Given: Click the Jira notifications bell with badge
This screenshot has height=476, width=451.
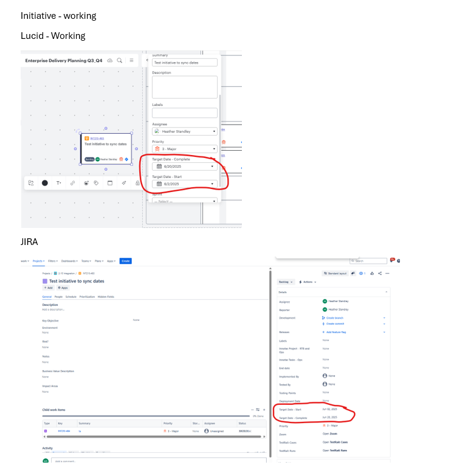Looking at the screenshot, I should [392, 260].
